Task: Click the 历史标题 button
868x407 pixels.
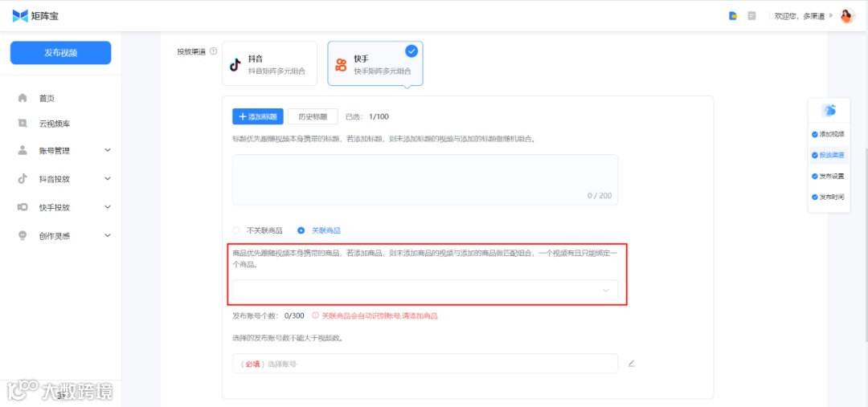Action: click(313, 116)
